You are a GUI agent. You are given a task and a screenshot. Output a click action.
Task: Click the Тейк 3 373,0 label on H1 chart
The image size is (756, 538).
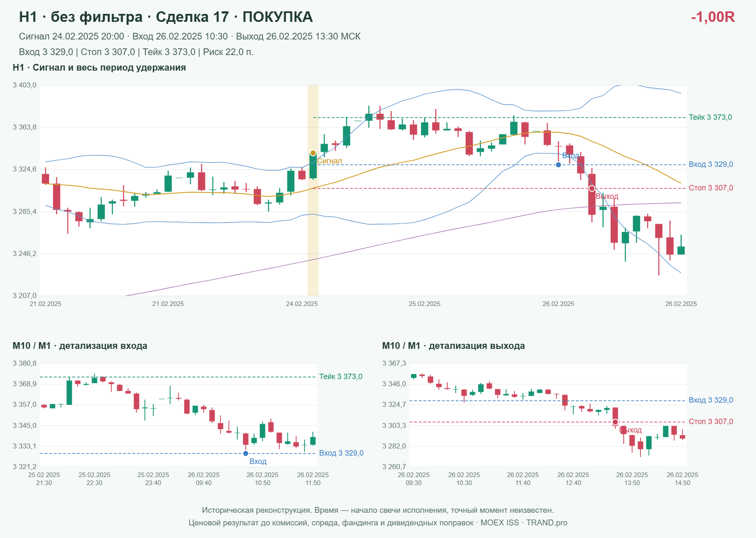[710, 117]
